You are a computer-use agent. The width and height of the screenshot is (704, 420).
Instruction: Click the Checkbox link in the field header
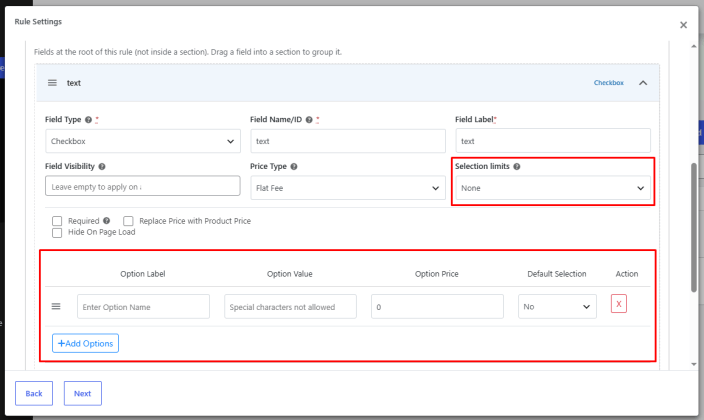tap(608, 83)
